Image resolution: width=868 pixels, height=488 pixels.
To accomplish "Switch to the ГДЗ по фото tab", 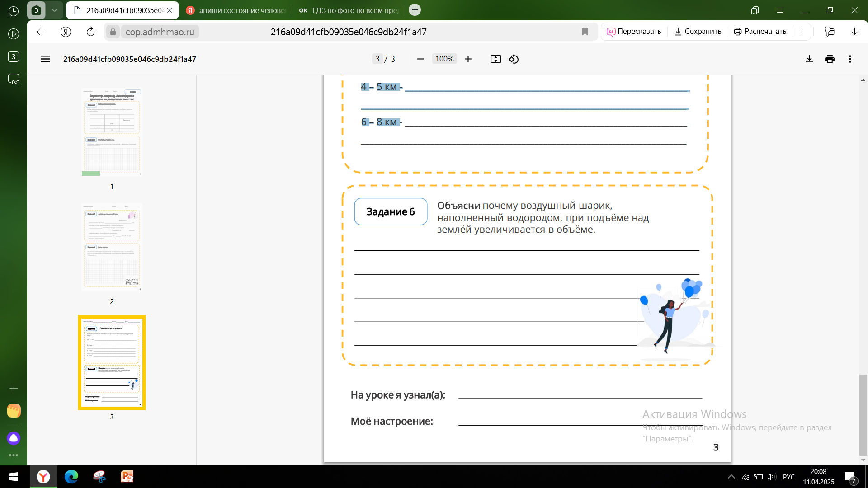I will click(x=348, y=10).
